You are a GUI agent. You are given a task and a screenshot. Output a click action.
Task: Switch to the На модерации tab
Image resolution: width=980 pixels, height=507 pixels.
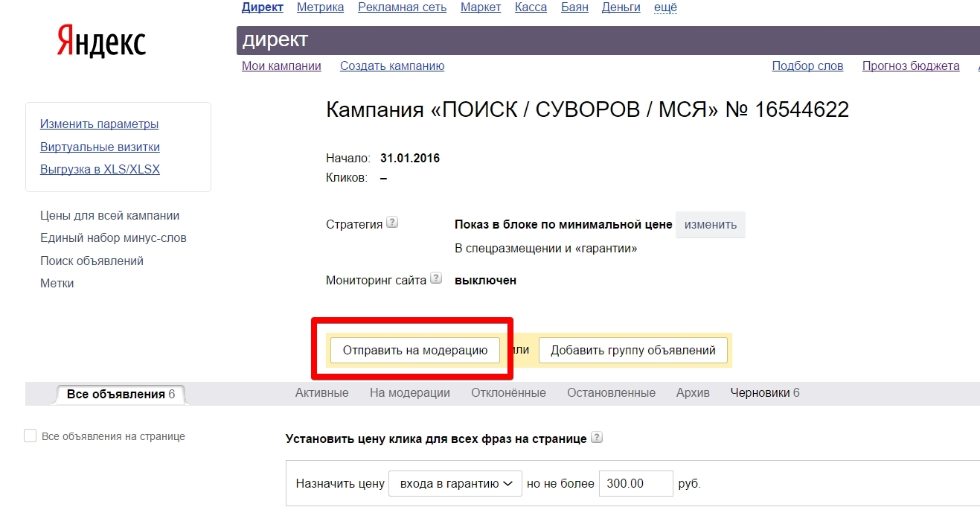click(x=410, y=392)
